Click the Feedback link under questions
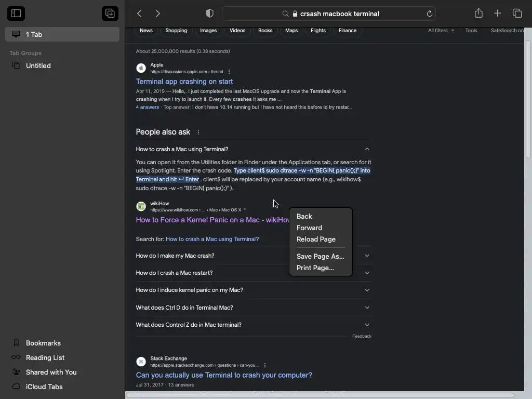Screen dimensions: 532x399 (362, 336)
